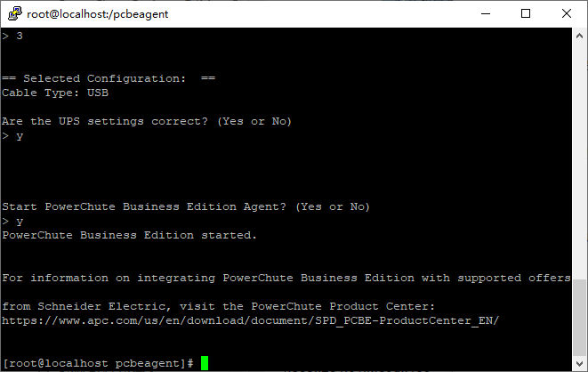
Task: Click the green terminal cursor block
Action: [205, 363]
